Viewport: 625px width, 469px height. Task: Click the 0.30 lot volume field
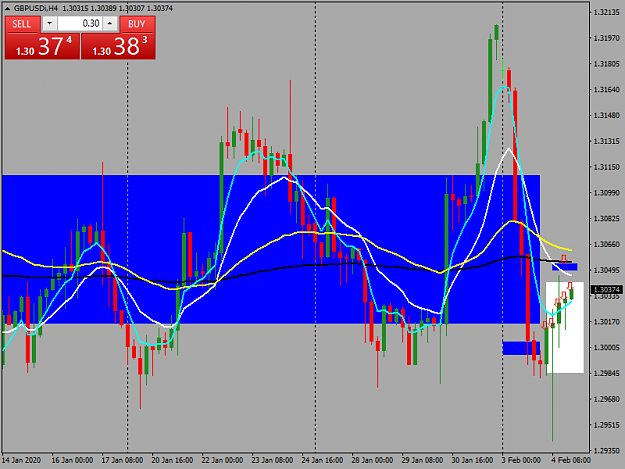coord(80,24)
